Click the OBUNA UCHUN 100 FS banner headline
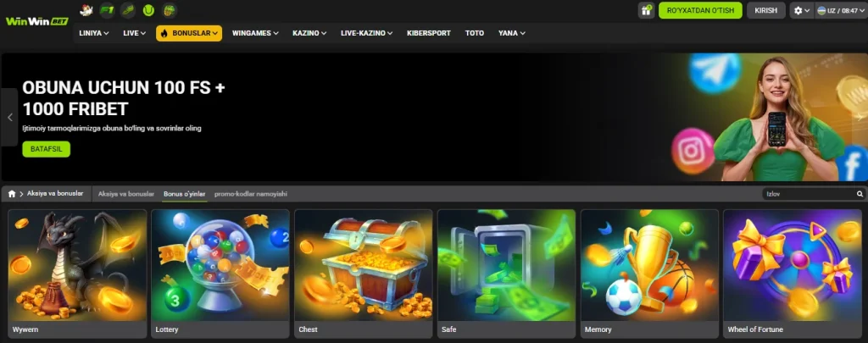 124,98
